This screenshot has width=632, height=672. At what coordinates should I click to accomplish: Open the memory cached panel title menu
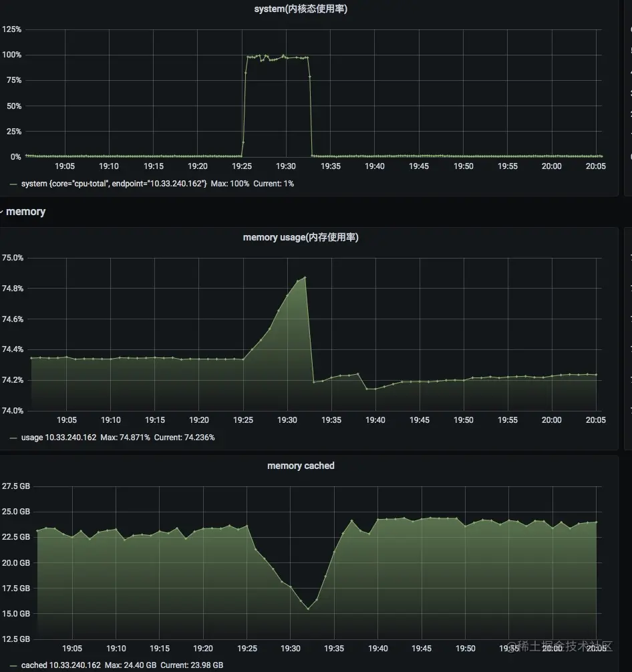[x=301, y=466]
